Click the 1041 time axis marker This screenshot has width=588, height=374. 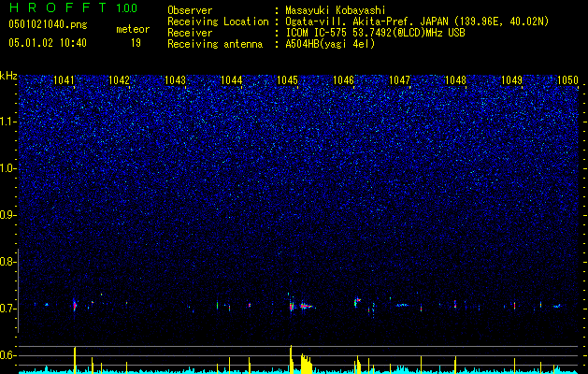(x=64, y=80)
